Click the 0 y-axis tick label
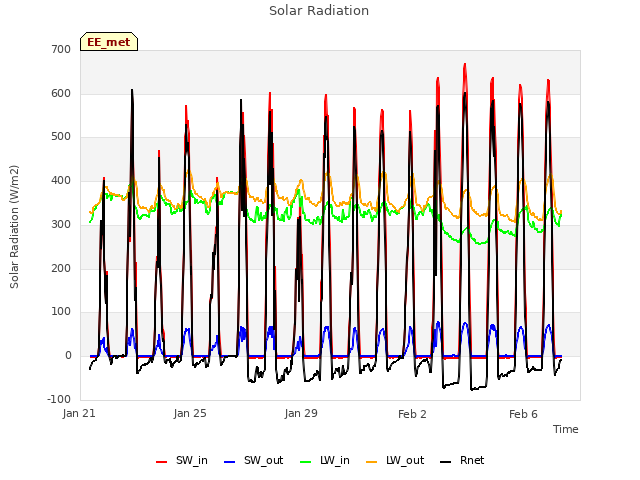Screen dimensions: 640x480 click(x=68, y=356)
